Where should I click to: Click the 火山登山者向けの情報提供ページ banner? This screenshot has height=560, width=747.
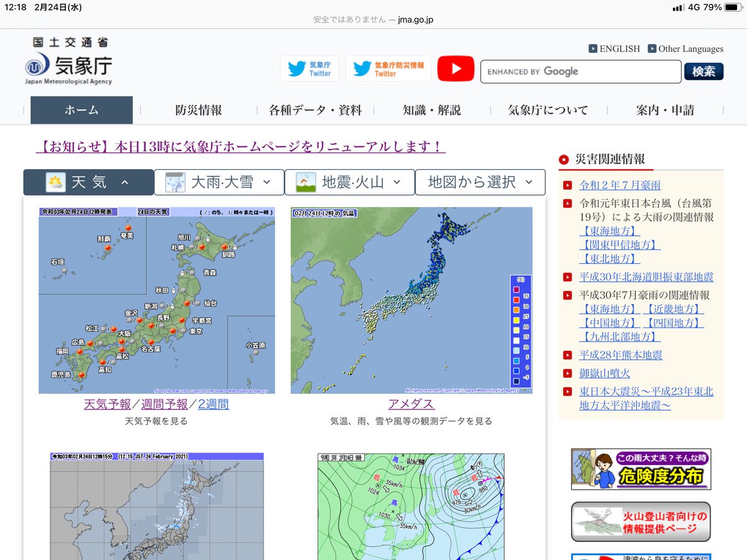pyautogui.click(x=641, y=522)
